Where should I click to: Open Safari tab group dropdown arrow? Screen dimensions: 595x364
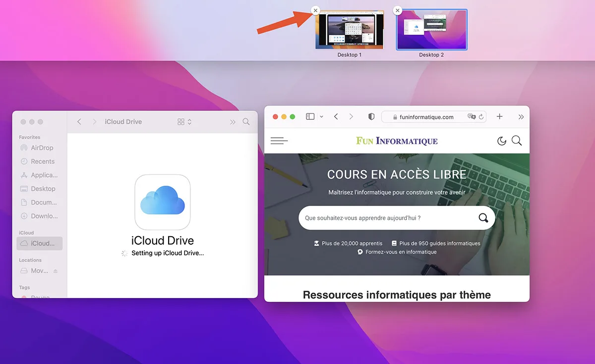point(321,117)
